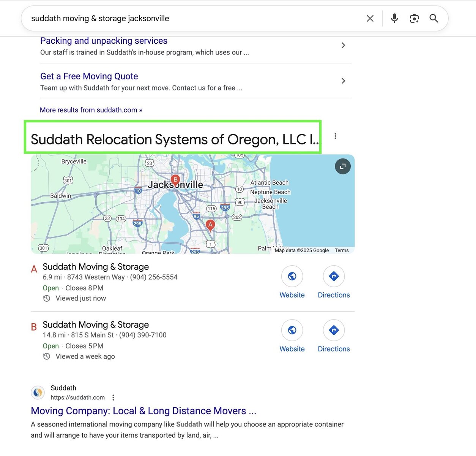
Task: Click Oakleaf label on the map
Action: pos(112,249)
